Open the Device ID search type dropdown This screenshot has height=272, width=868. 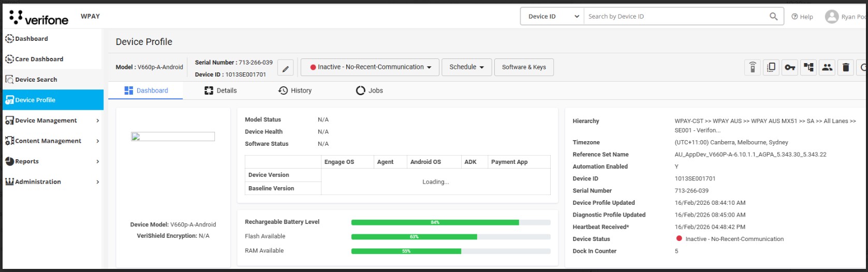[552, 17]
